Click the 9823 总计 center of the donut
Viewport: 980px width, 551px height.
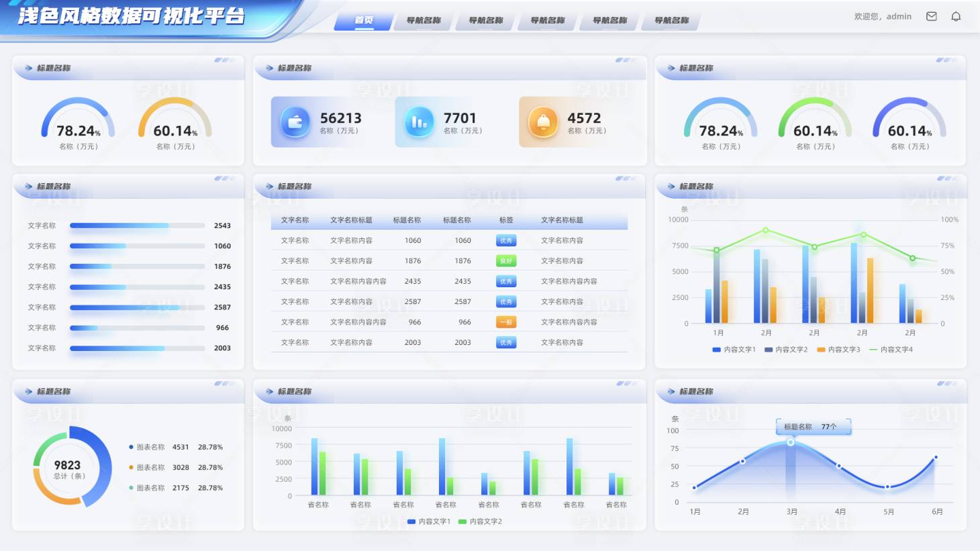[68, 469]
